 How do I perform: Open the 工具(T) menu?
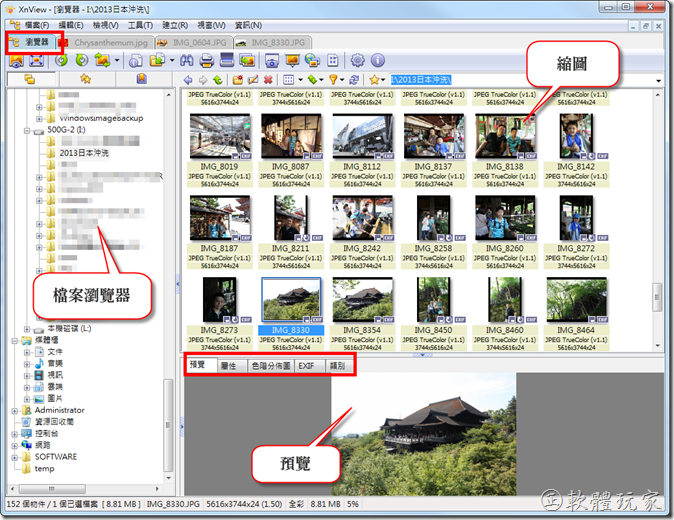pos(140,24)
